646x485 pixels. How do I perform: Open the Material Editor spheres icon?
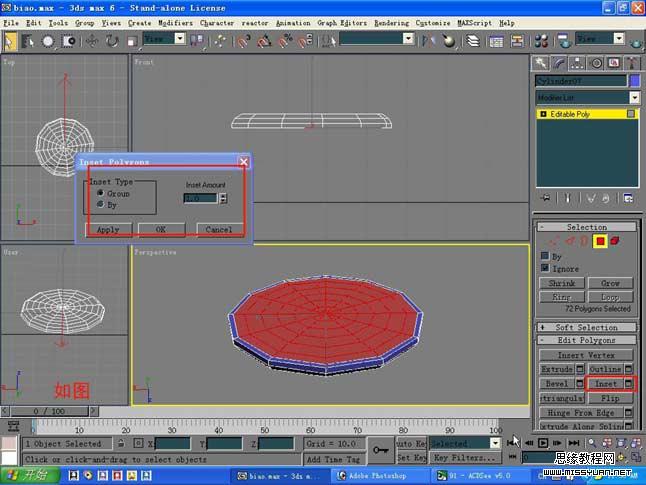541,41
